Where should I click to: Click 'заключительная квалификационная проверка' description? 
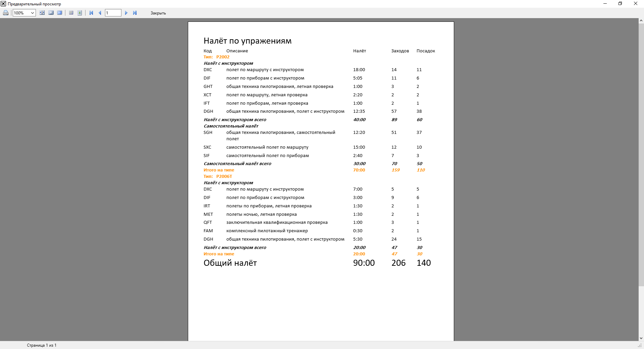277,222
